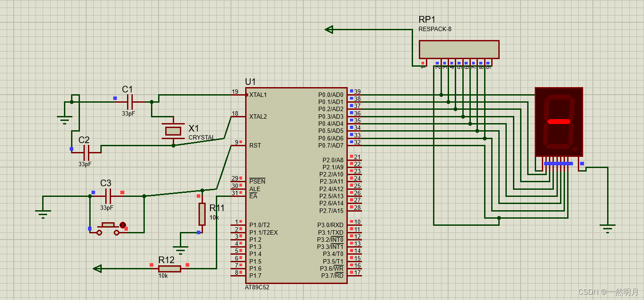644x300 pixels.
Task: Click the AT89C52 part name text
Action: 257,288
